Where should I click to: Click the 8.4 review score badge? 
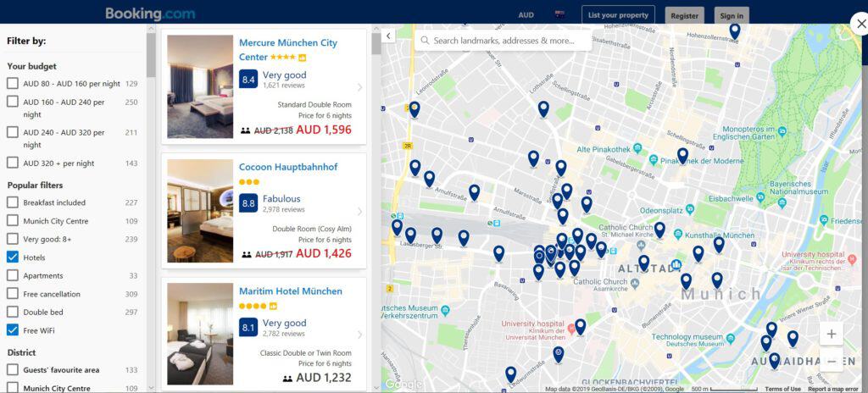248,79
